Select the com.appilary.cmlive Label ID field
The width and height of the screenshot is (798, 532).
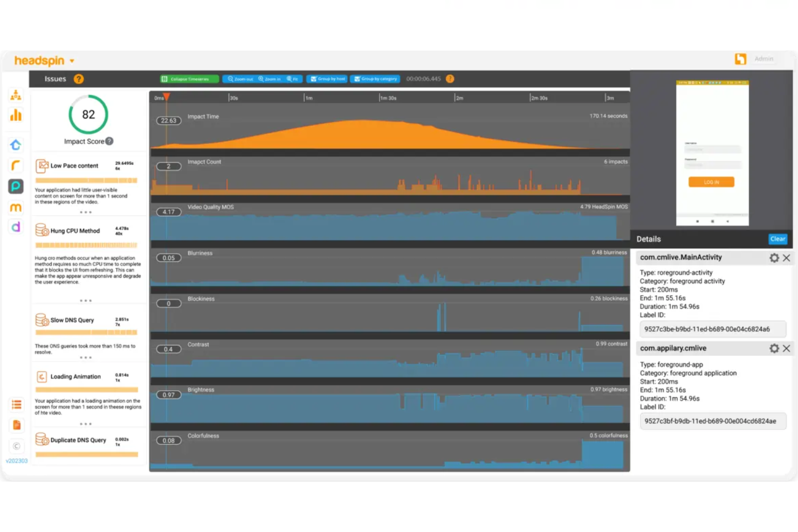[x=712, y=421]
